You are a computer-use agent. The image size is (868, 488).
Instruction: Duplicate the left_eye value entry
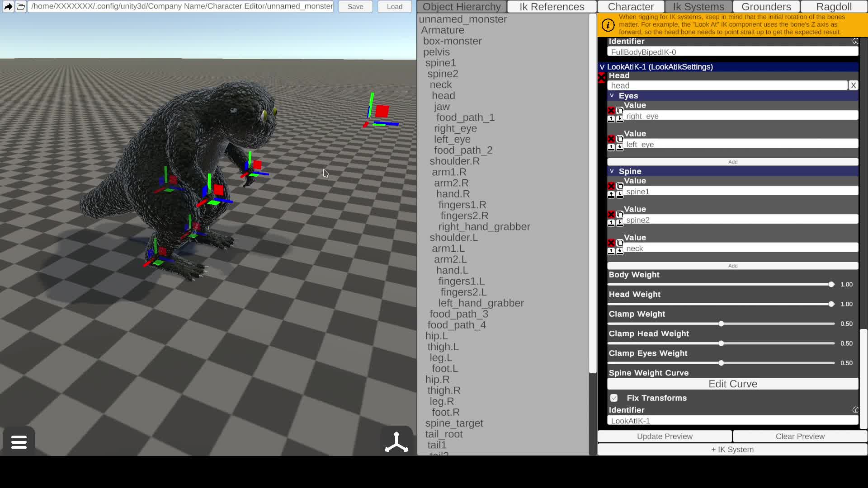[x=620, y=139]
